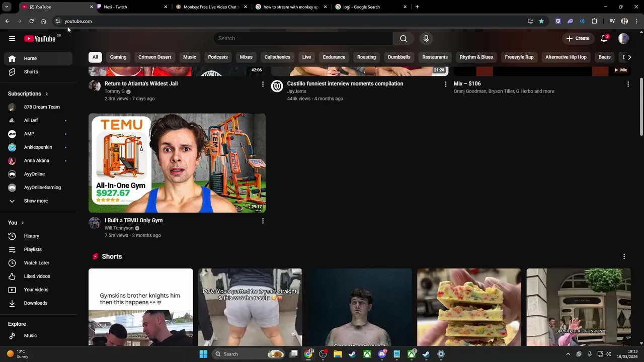Viewport: 644px width, 362px height.
Task: Open the Gymskins brother Short thumbnail
Action: coord(140,307)
